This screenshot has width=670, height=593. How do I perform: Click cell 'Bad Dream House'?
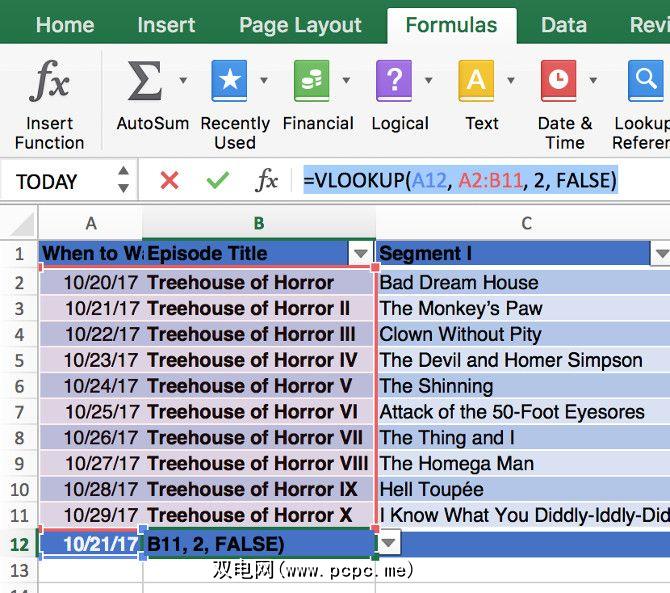click(x=523, y=282)
